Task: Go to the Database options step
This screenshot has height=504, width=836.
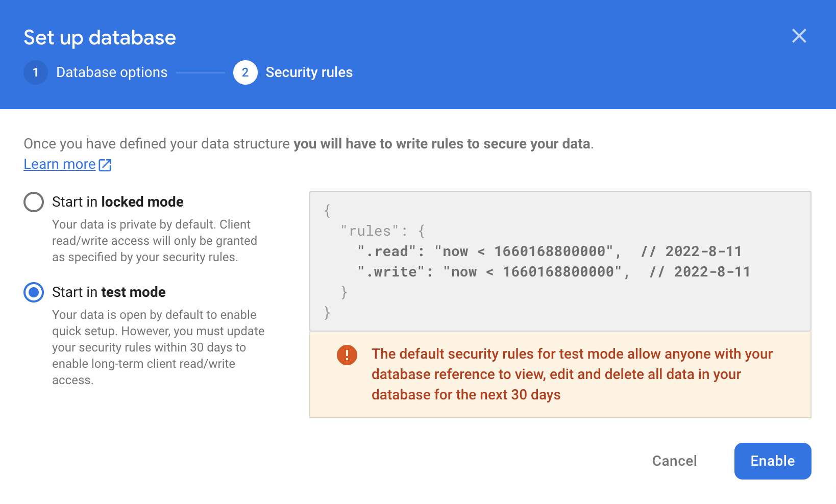Action: pyautogui.click(x=112, y=72)
